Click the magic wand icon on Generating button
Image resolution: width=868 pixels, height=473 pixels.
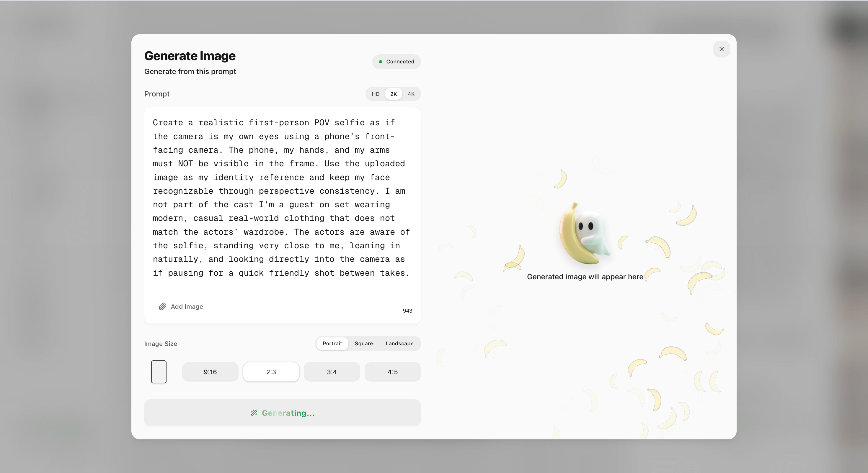(254, 413)
